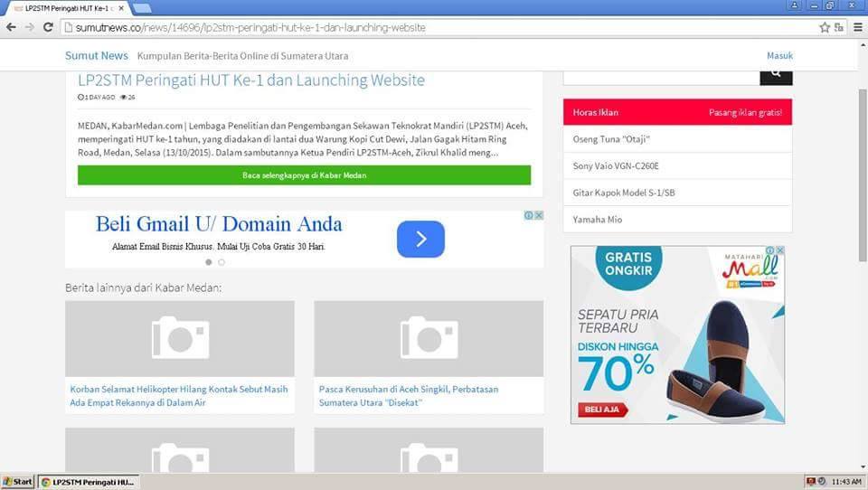
Task: Close the MatahariMall shoe advertisement
Action: tap(779, 250)
